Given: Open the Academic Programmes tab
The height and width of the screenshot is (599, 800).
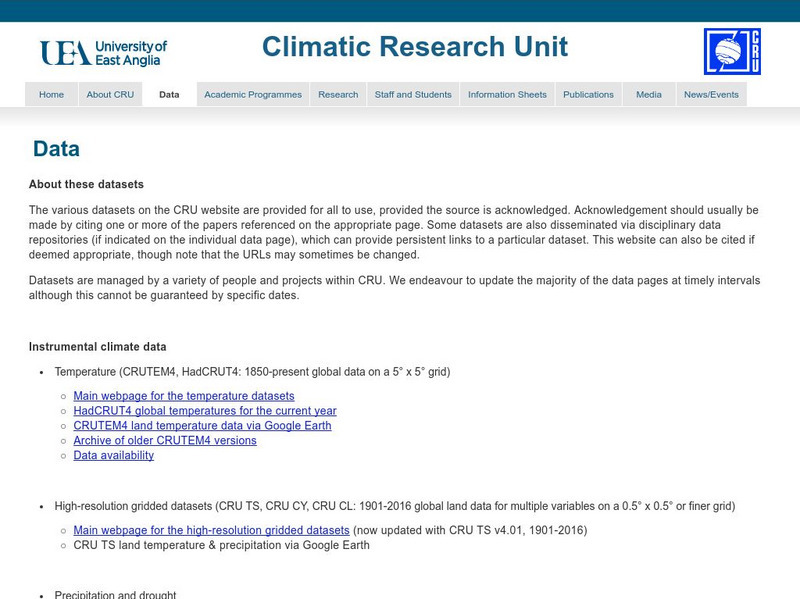Looking at the screenshot, I should click(x=251, y=93).
